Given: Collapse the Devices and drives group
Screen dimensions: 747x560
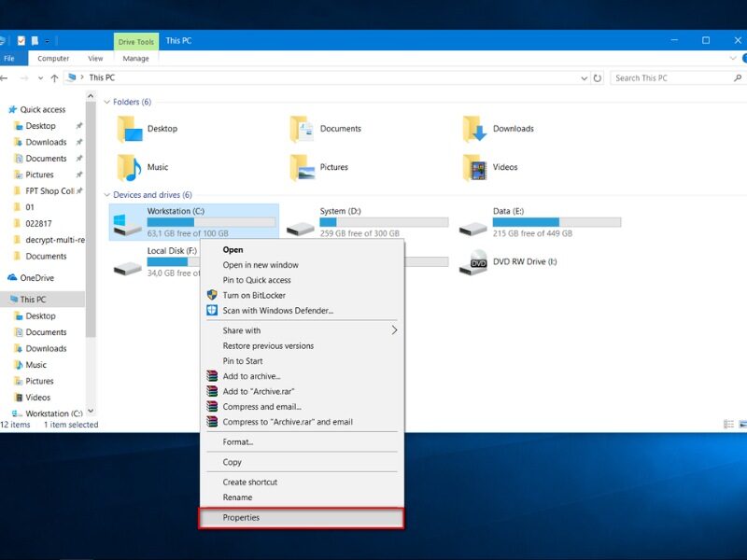Looking at the screenshot, I should 107,195.
